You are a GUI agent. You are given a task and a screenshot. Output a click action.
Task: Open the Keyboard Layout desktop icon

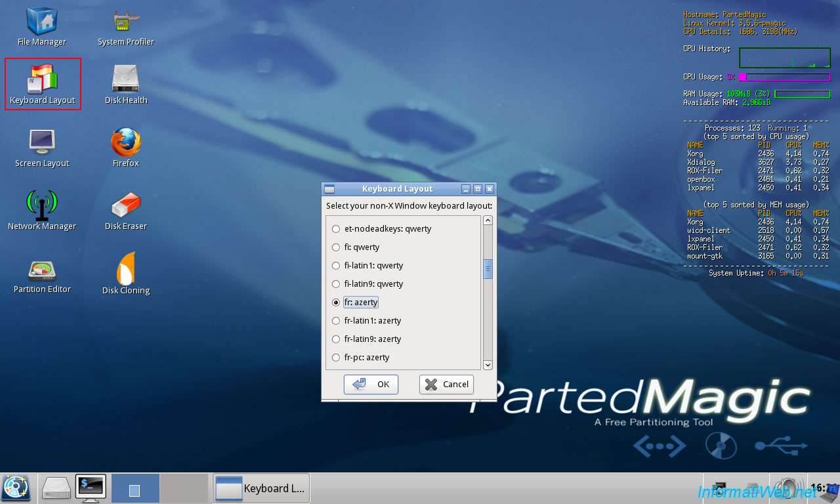pyautogui.click(x=42, y=84)
